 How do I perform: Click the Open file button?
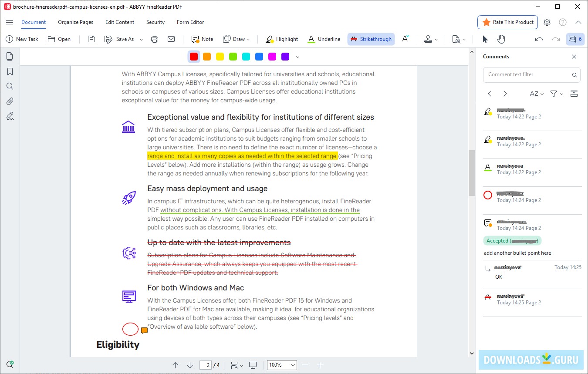coord(59,39)
